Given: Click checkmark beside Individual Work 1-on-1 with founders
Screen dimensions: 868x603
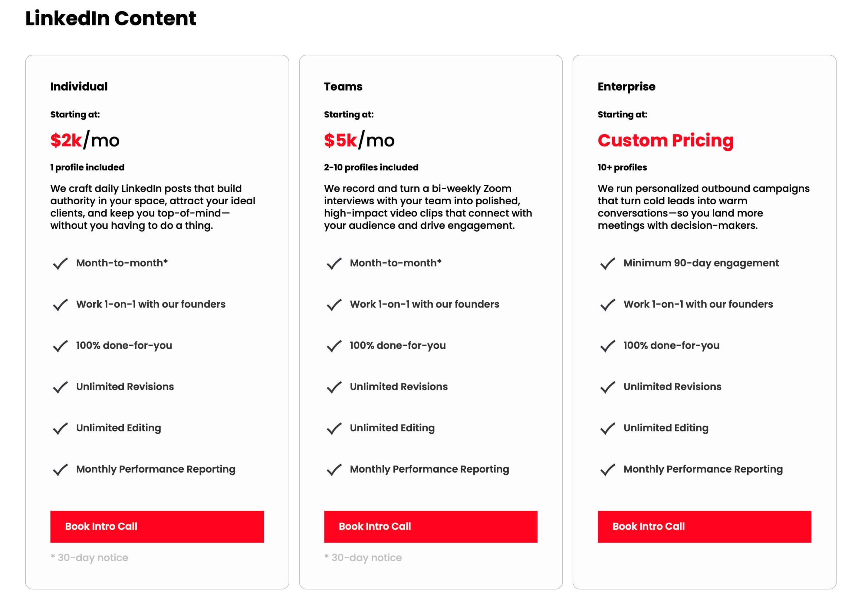Looking at the screenshot, I should coord(60,304).
